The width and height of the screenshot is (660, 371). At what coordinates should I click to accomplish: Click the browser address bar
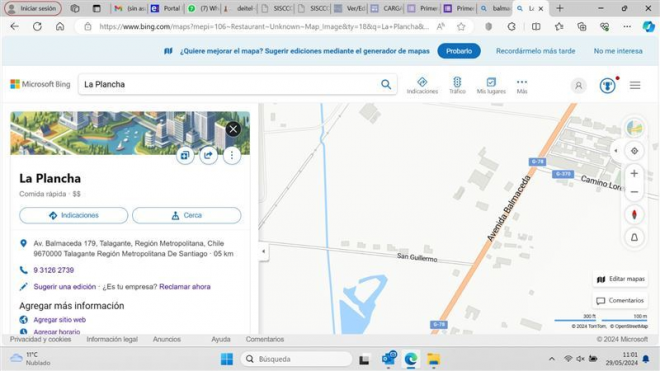pos(263,27)
